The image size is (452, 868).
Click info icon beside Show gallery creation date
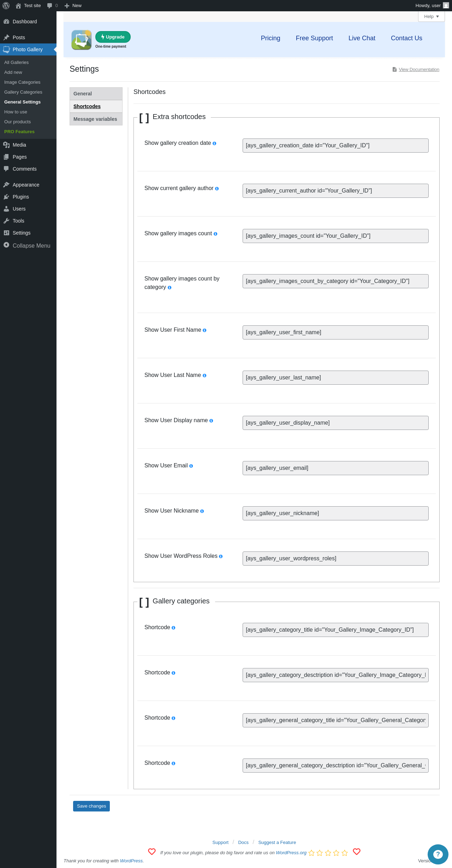(x=214, y=143)
